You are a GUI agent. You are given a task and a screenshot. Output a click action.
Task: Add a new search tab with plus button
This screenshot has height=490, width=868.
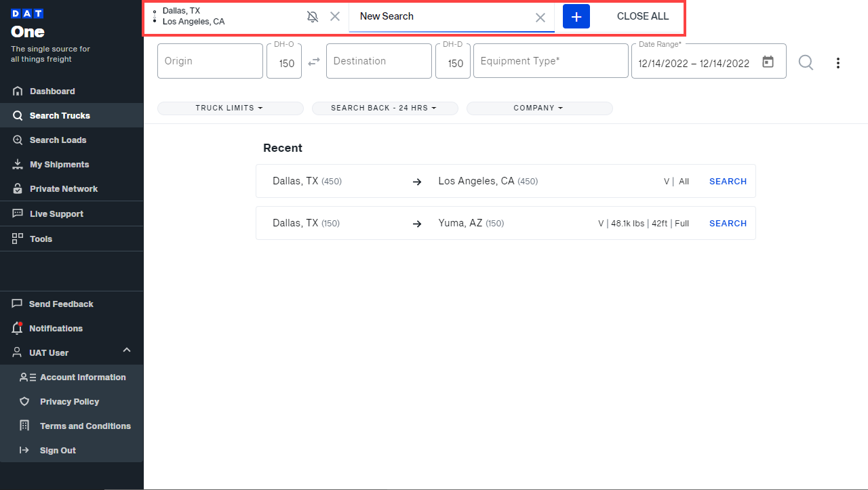pos(576,16)
